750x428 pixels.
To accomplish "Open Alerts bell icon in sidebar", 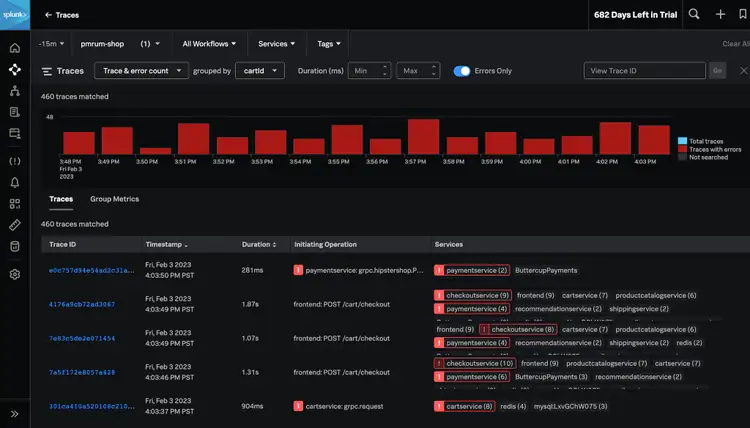I will pos(15,182).
